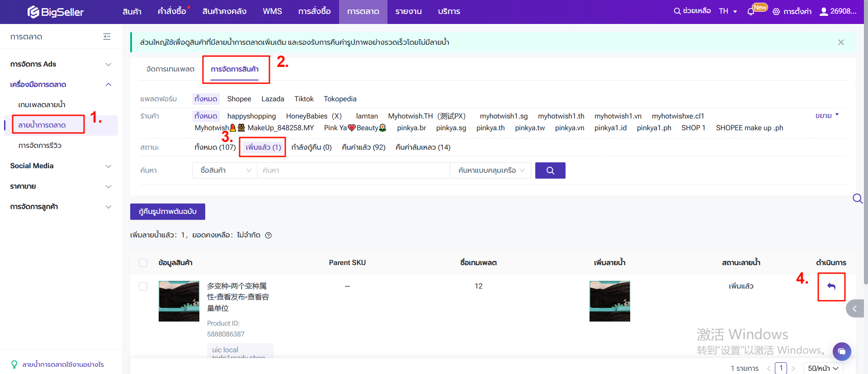Expand the collapsed side panel arrow

854,309
